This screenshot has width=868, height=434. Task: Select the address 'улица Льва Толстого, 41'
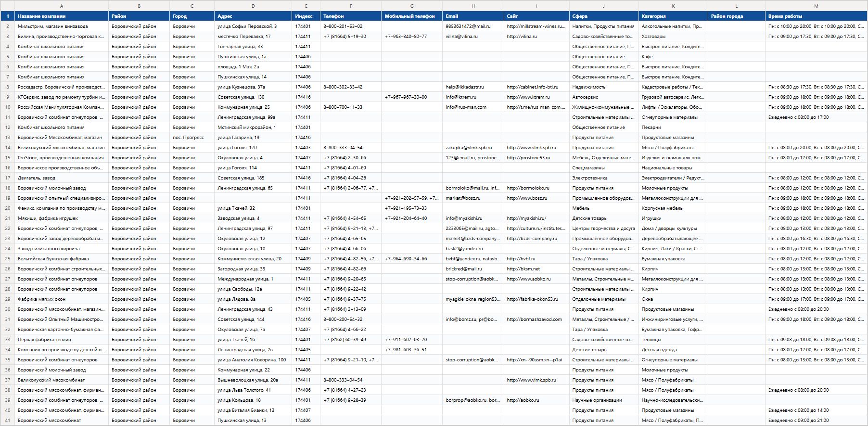[253, 390]
